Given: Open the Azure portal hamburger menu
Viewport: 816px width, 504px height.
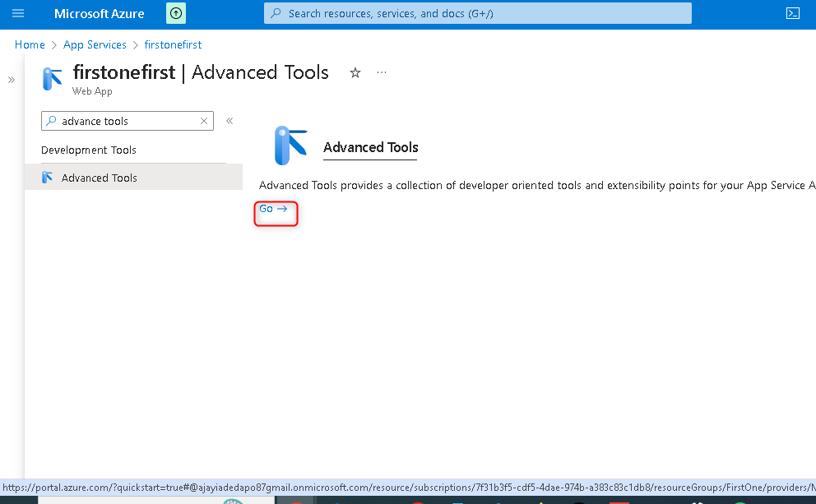Looking at the screenshot, I should 18,13.
